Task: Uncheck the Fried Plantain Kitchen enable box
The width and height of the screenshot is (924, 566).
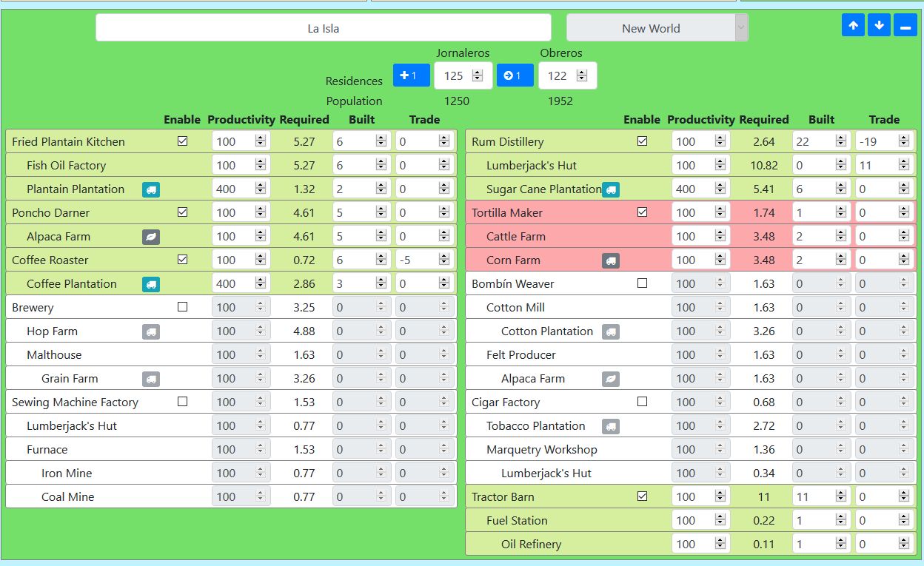Action: [x=183, y=141]
